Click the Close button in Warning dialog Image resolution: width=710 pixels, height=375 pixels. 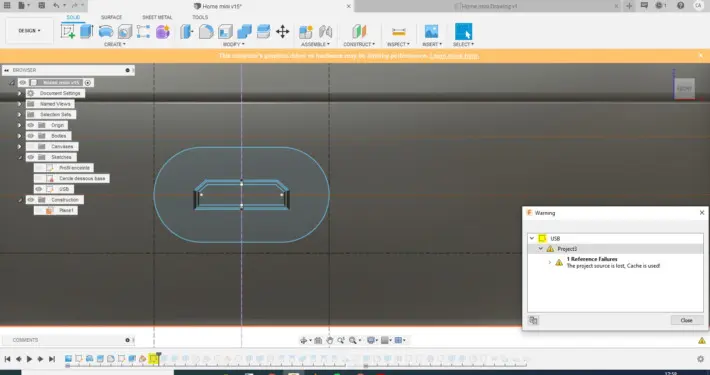(686, 320)
